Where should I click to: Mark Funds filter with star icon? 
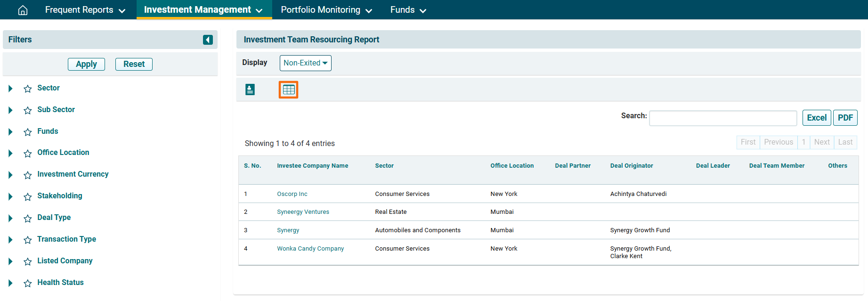[28, 132]
